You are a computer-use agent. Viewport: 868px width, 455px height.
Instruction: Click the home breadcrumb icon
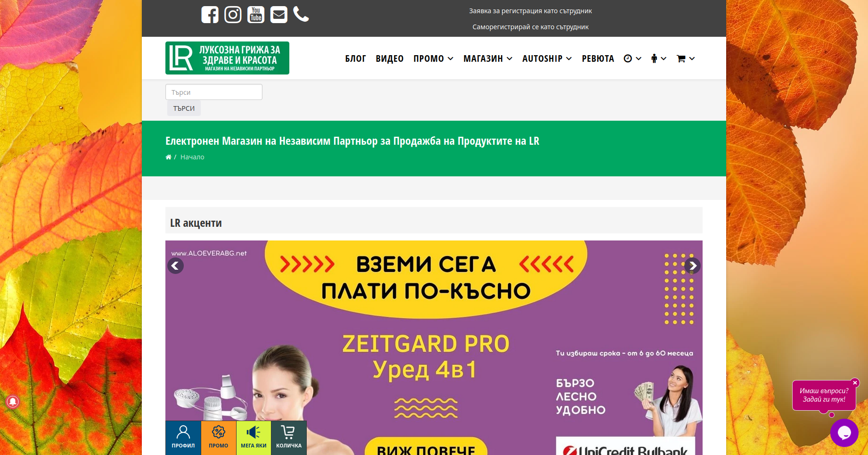pyautogui.click(x=168, y=157)
